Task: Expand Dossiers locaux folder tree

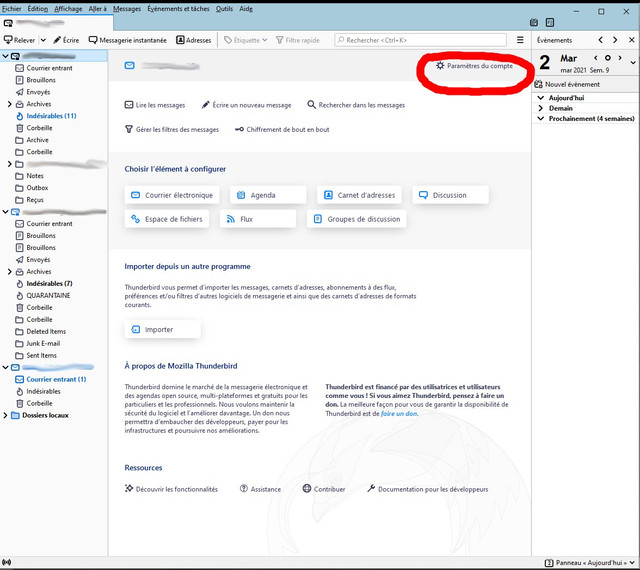Action: pos(5,415)
